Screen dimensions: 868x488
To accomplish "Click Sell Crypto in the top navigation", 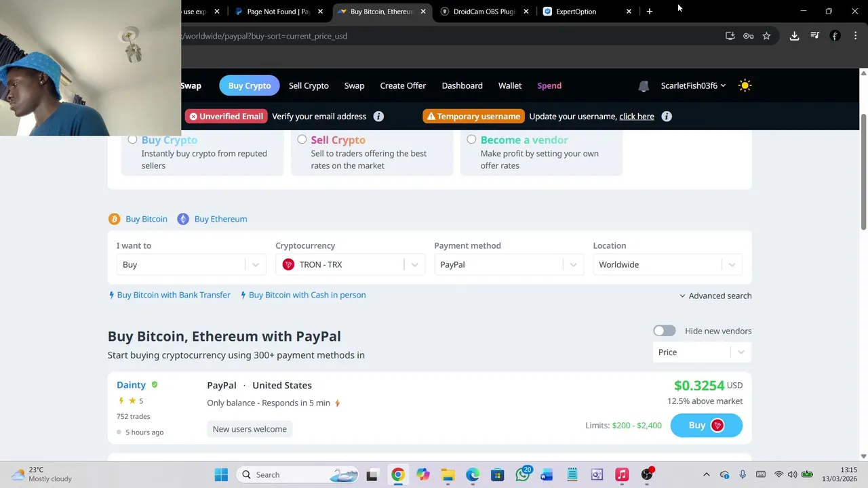I will point(309,85).
